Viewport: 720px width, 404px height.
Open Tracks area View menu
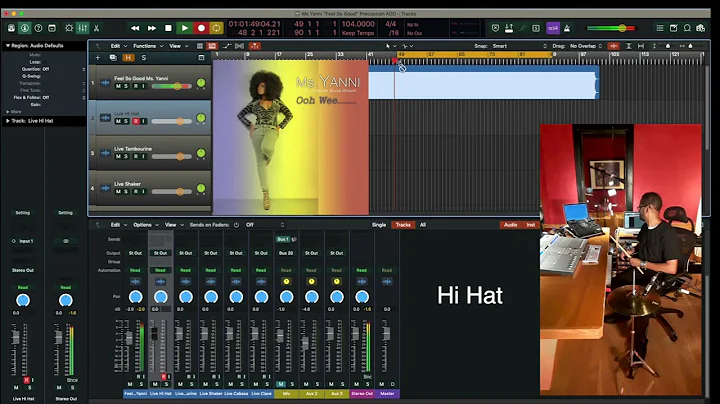pyautogui.click(x=179, y=46)
